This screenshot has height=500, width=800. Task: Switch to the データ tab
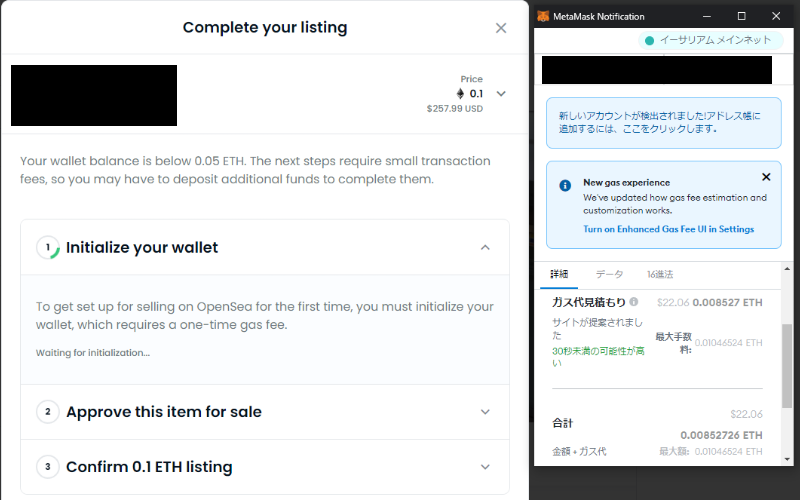(609, 274)
